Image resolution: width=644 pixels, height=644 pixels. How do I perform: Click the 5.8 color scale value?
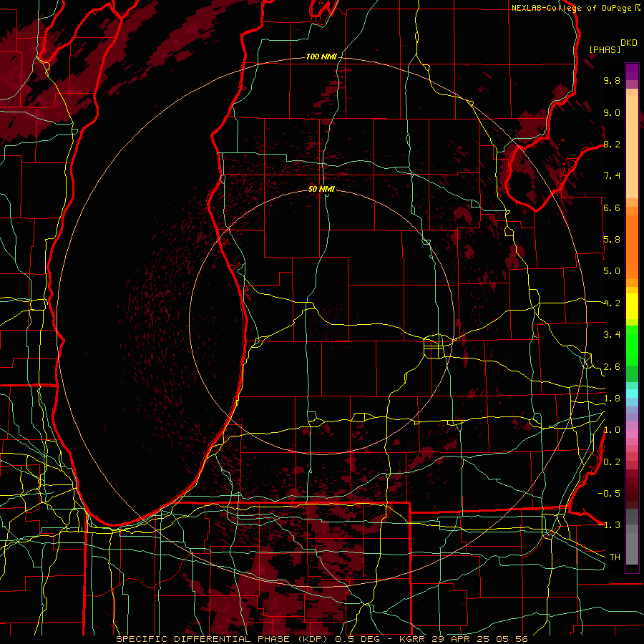[x=612, y=240]
